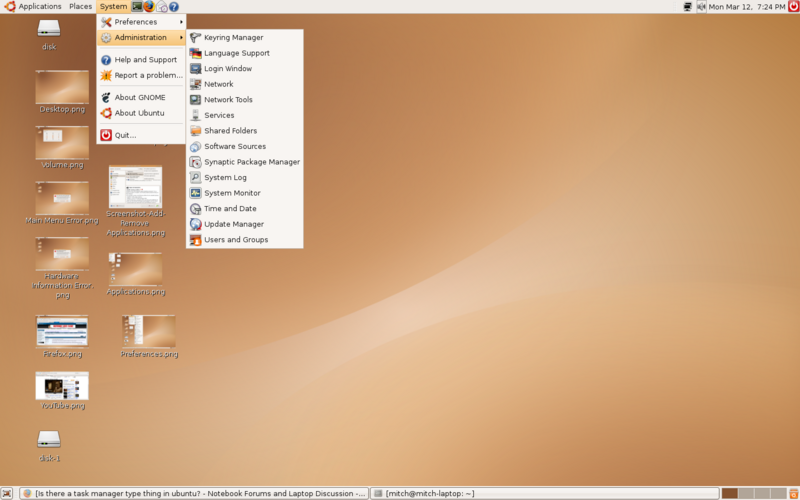Switch to mitch@mitch-laptop terminal taskbar window
Viewport: 800px width, 500px height.
pos(544,493)
